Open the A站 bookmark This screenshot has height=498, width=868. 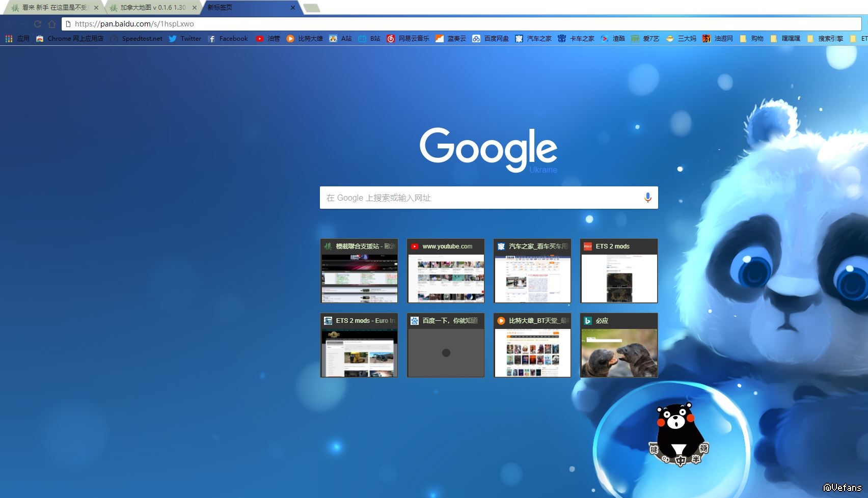click(x=340, y=39)
